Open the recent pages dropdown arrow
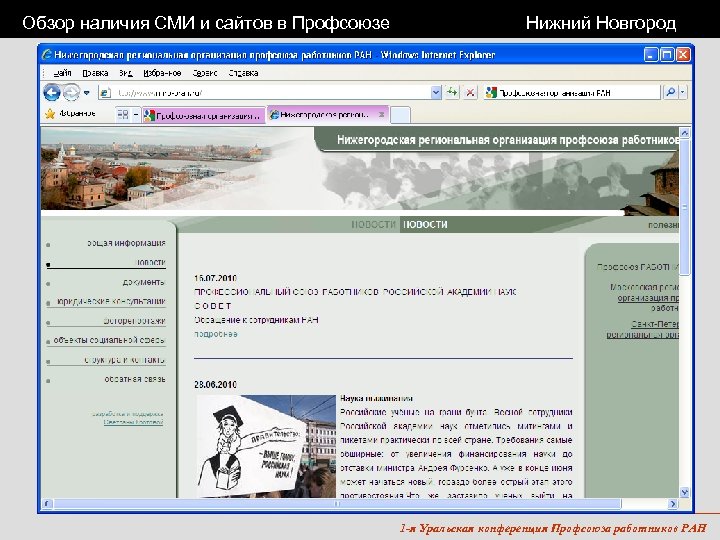Viewport: 720px width, 540px height. point(87,93)
